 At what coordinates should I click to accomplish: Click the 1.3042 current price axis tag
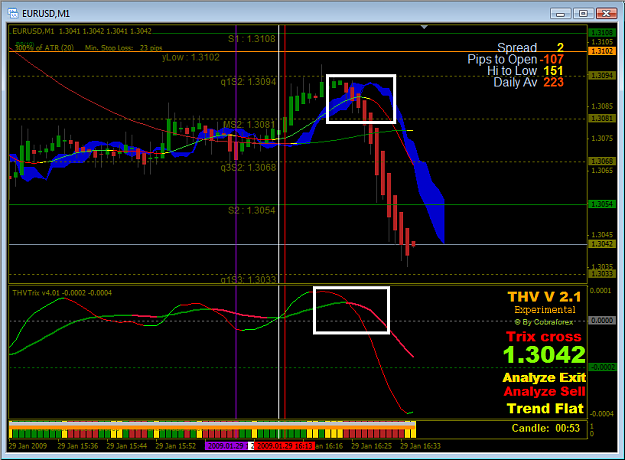point(601,244)
